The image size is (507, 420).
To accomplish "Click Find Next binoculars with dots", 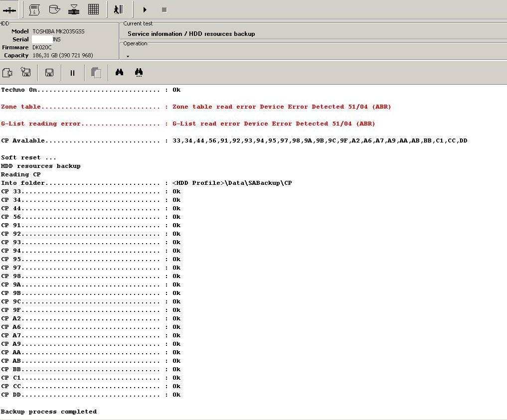I will point(139,72).
